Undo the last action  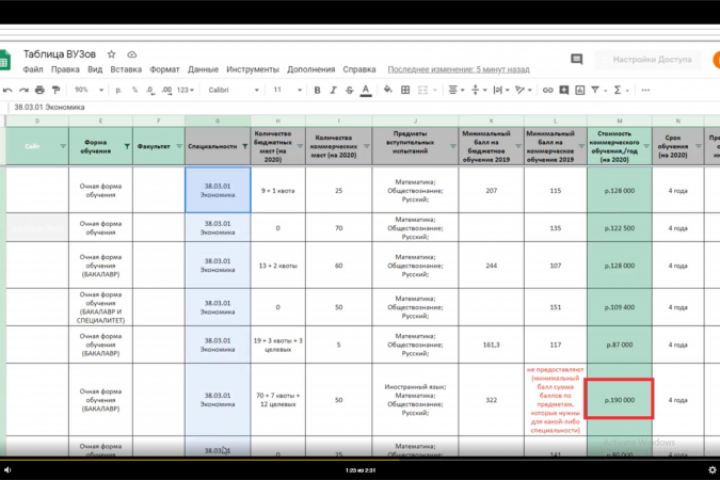coord(7,90)
